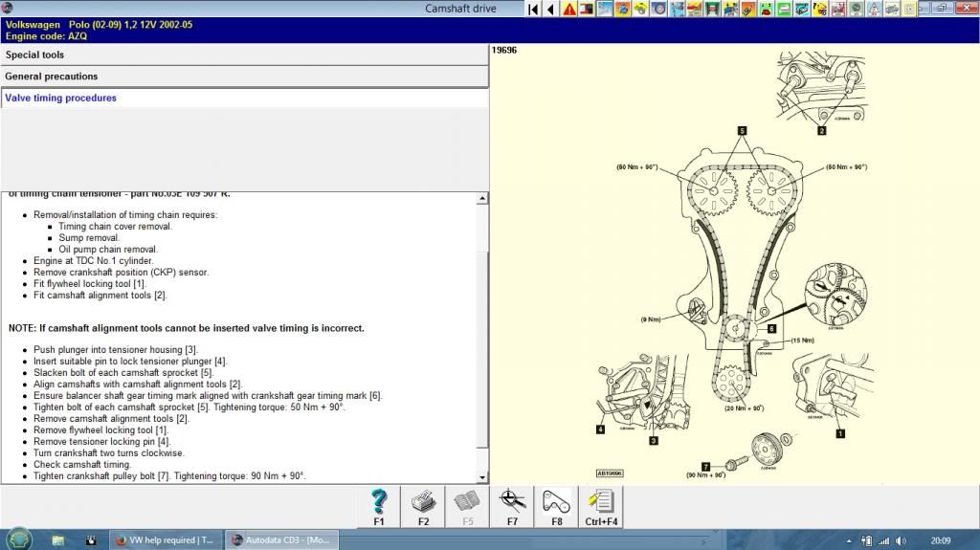
Task: Select Valve timing procedures section
Action: [244, 99]
